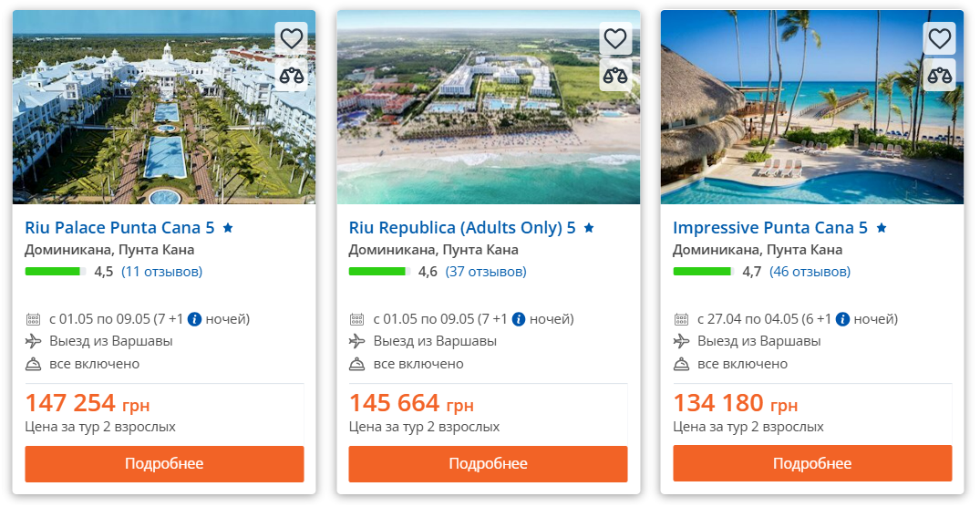Image resolution: width=980 pixels, height=507 pixels.
Task: Click compare scales on Impressive Punta Cana
Action: [939, 75]
